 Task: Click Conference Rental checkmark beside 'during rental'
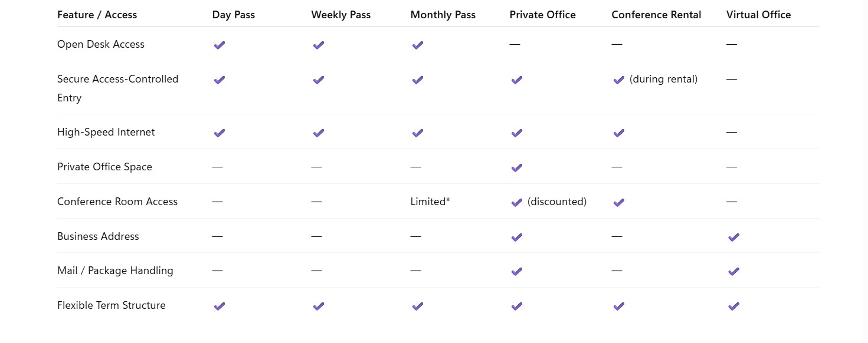(618, 80)
